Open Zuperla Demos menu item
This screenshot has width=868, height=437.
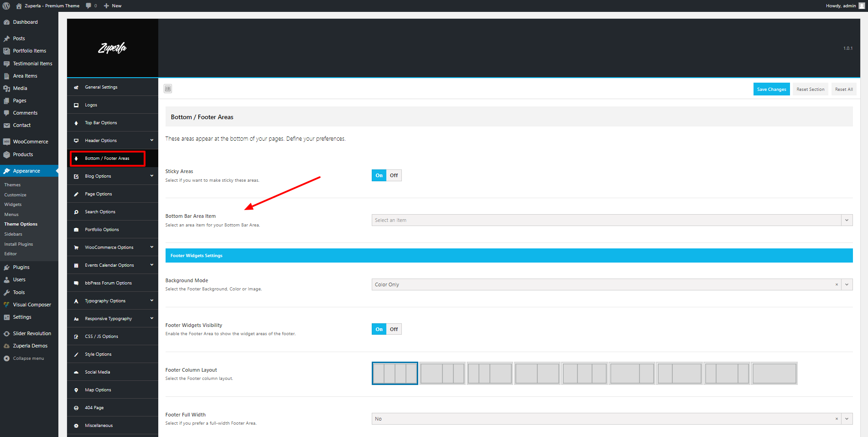(29, 346)
